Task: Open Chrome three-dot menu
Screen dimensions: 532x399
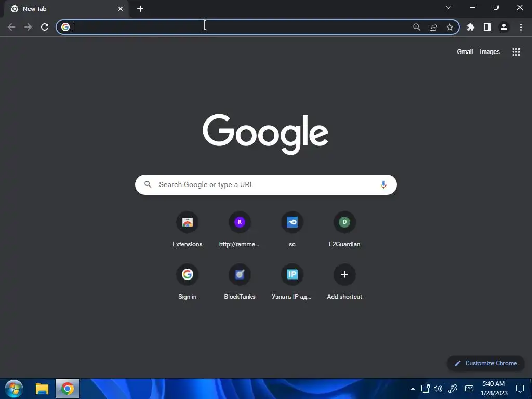Action: tap(521, 27)
